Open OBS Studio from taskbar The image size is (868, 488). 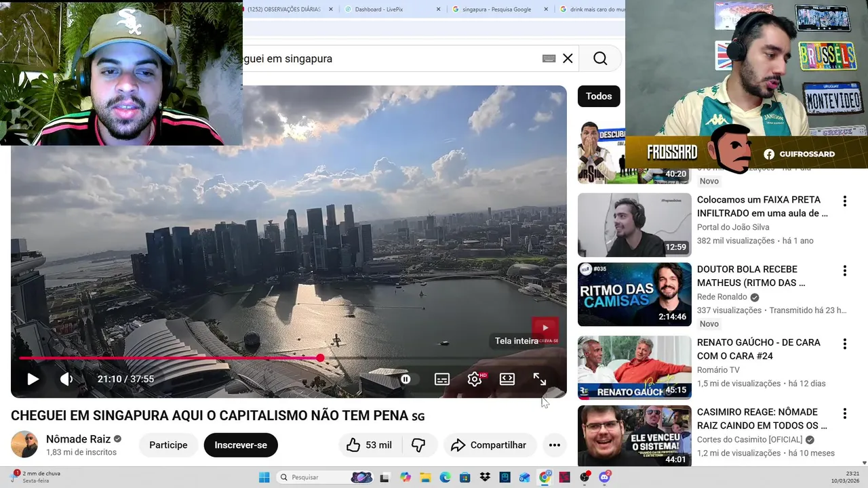585,477
